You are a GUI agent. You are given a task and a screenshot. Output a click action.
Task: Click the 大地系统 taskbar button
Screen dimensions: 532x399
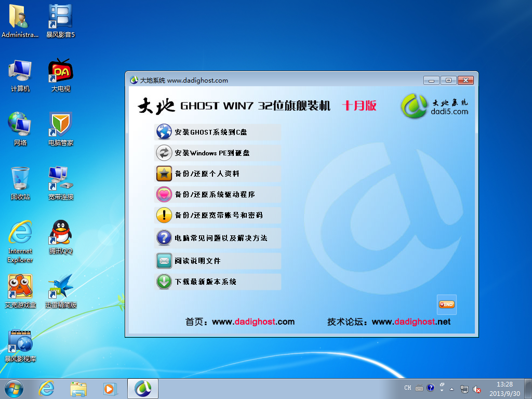pos(143,389)
